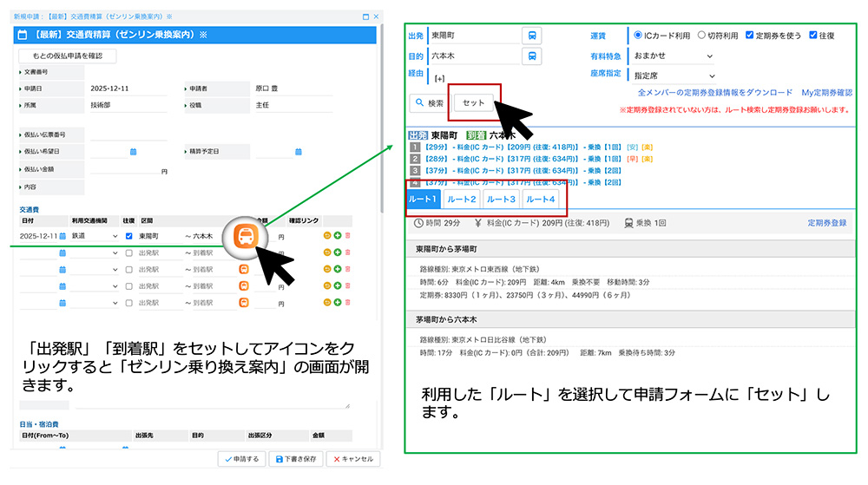
Task: Click the train icon beside 目的 六本木
Action: (532, 56)
